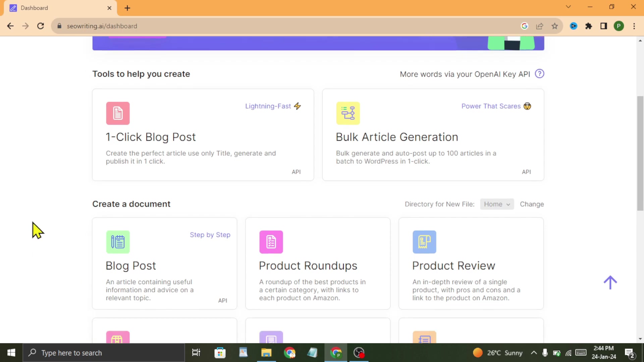Viewport: 644px width, 362px height.
Task: Click the share page icon in address bar
Action: 540,26
